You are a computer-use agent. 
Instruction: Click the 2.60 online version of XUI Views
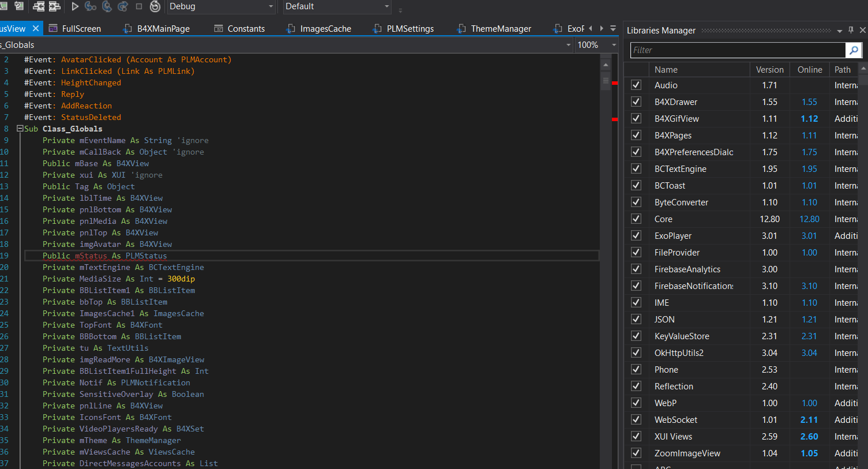[x=809, y=436]
